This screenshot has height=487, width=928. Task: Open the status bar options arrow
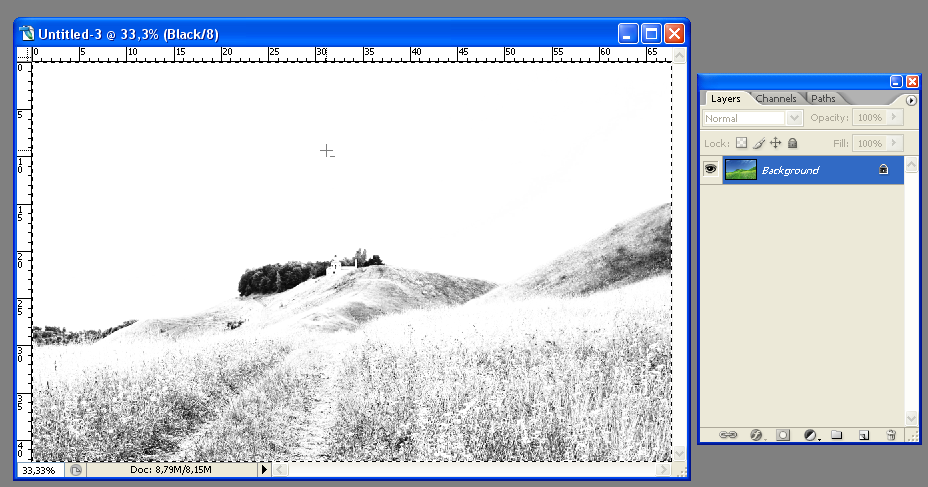click(x=264, y=470)
